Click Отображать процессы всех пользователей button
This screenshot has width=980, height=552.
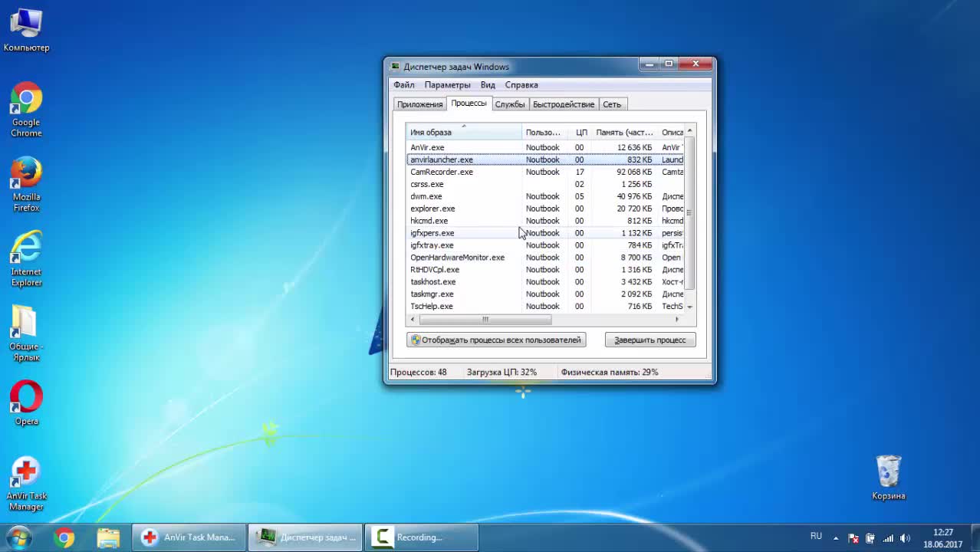coord(496,340)
